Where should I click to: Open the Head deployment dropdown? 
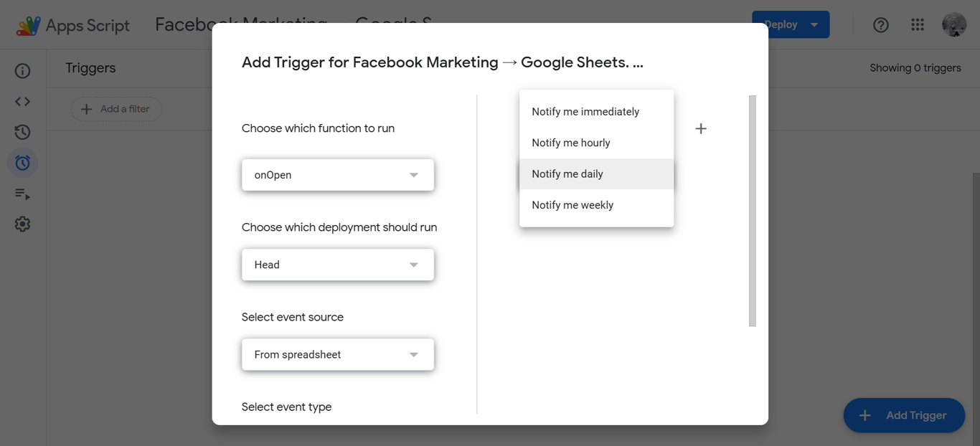[338, 265]
